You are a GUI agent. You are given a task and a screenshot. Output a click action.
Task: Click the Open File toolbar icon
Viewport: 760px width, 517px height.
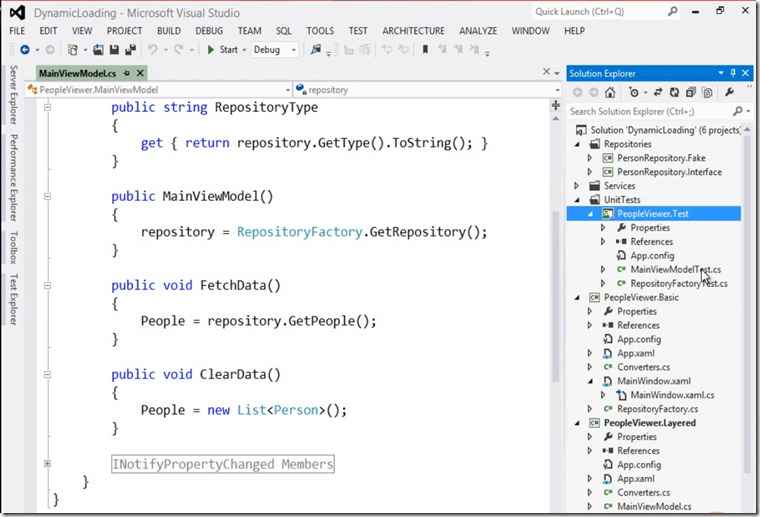[98, 49]
